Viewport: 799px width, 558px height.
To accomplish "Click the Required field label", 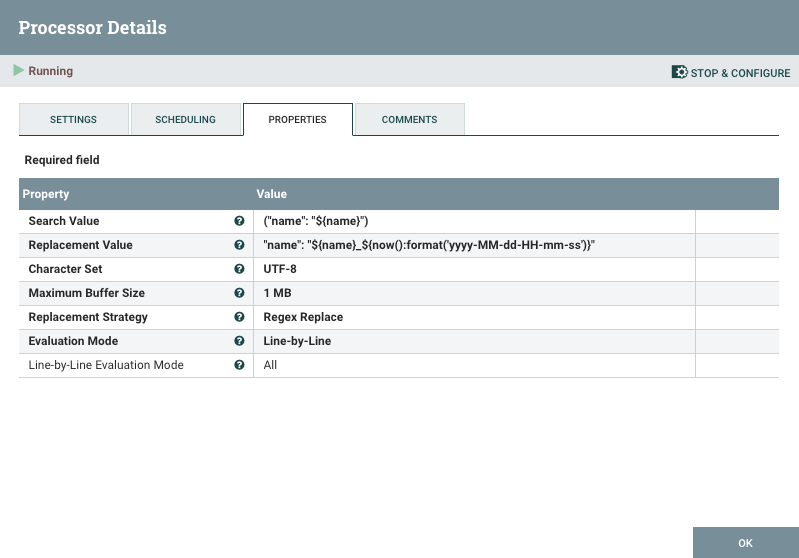I will (x=62, y=160).
